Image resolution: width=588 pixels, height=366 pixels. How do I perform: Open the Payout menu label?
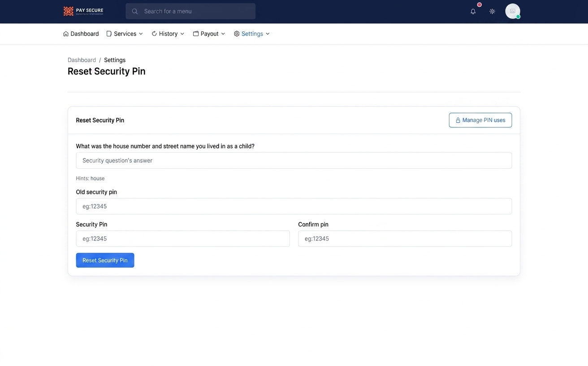click(209, 34)
